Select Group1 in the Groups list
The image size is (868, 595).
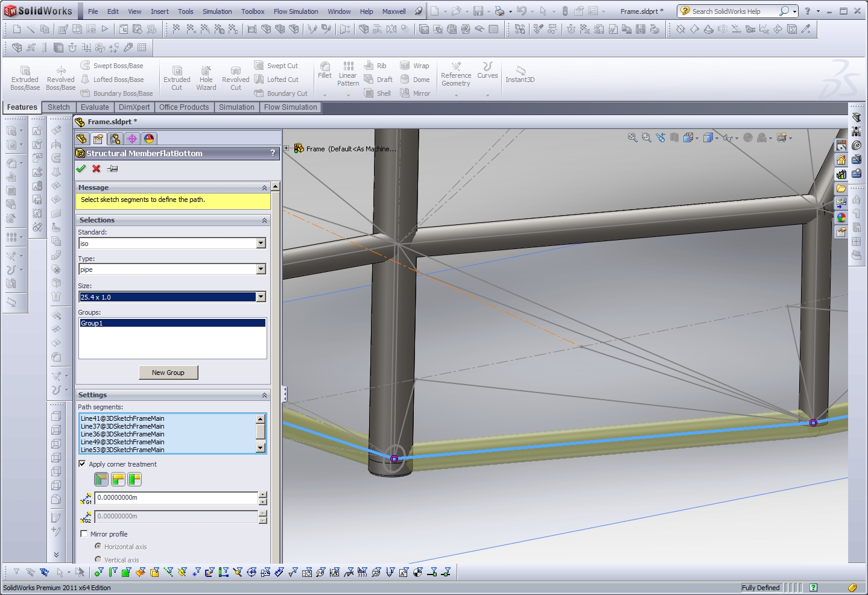point(172,323)
